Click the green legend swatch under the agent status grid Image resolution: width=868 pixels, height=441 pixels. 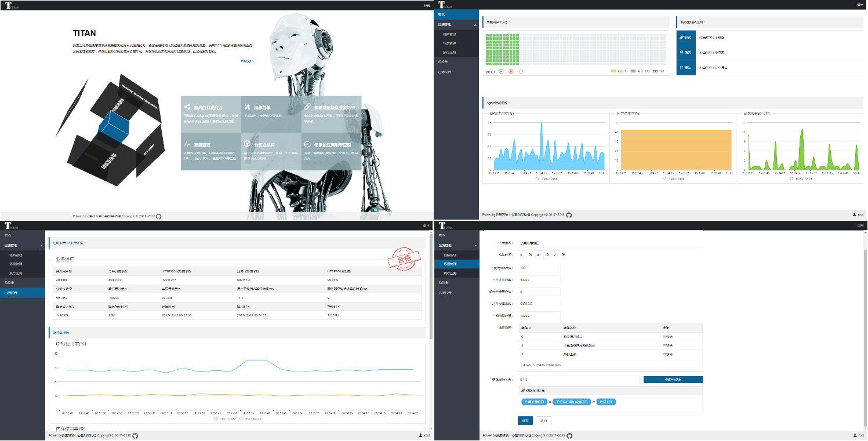634,71
